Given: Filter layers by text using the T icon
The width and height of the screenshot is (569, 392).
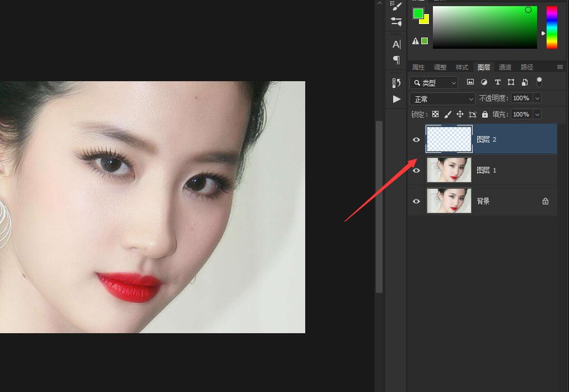Looking at the screenshot, I should [498, 82].
